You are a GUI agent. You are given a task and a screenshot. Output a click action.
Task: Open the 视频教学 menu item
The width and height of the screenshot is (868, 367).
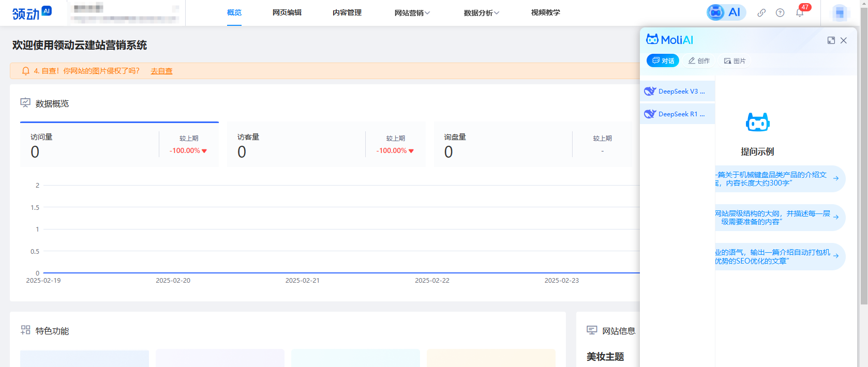(x=545, y=13)
